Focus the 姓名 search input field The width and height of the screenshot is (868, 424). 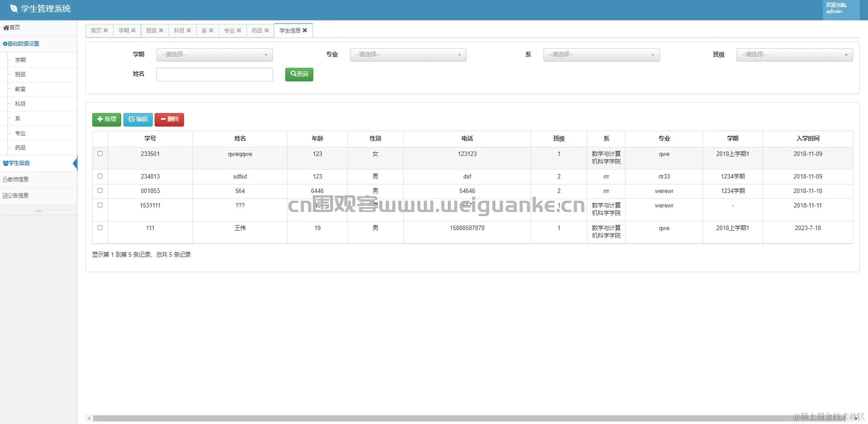point(215,75)
